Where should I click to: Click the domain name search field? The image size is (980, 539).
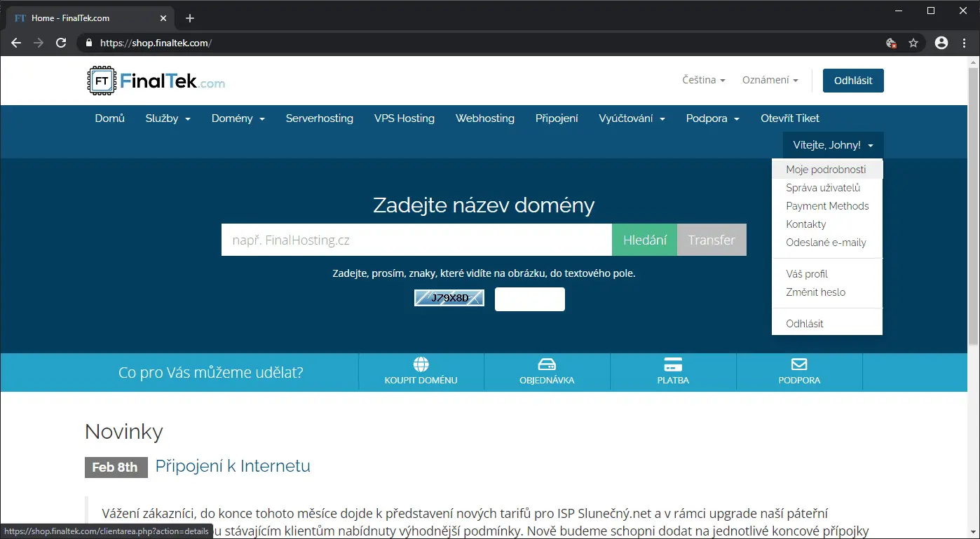(x=416, y=240)
